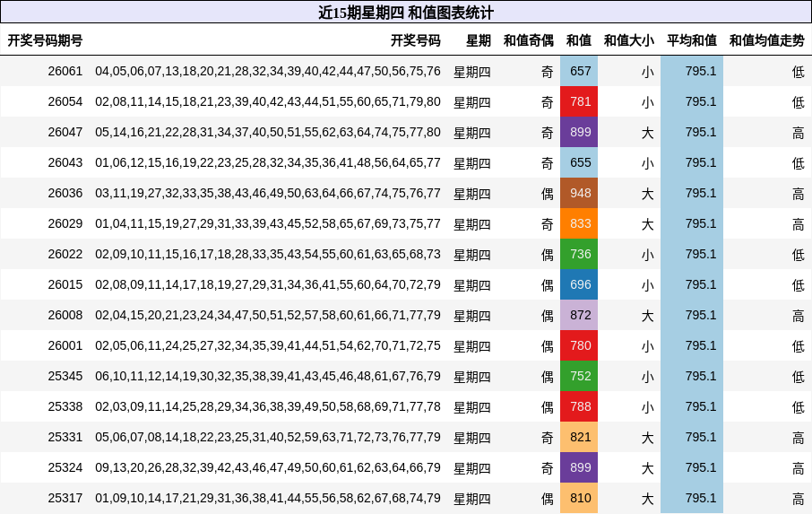The image size is (812, 514).
Task: Click the draw numbers starting 02,03,09,11,14
Action: (x=268, y=406)
